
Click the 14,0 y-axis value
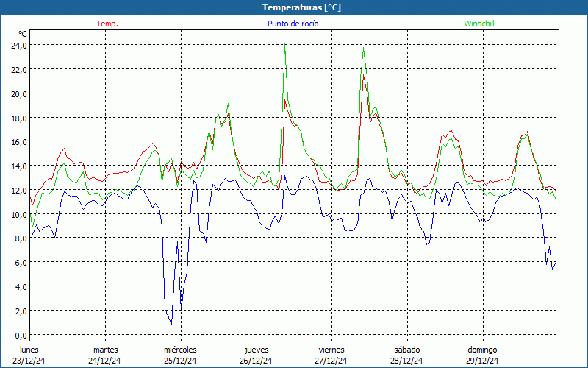pyautogui.click(x=19, y=166)
